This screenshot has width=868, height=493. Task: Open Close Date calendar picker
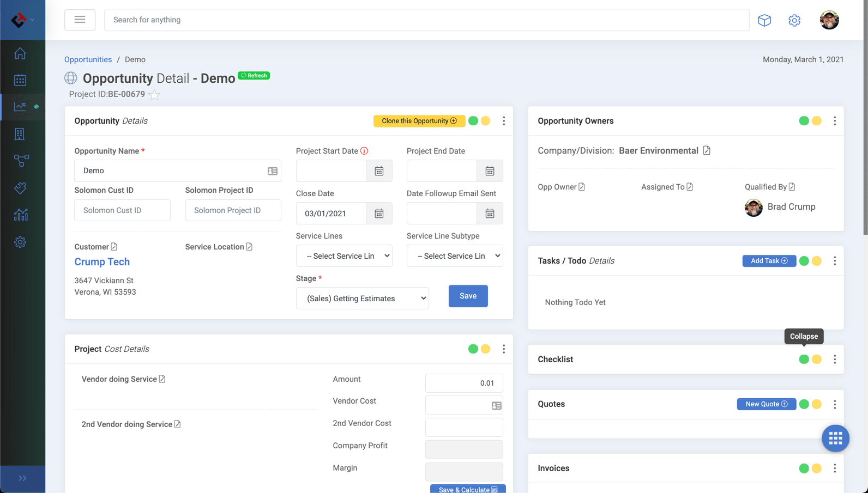pyautogui.click(x=379, y=214)
